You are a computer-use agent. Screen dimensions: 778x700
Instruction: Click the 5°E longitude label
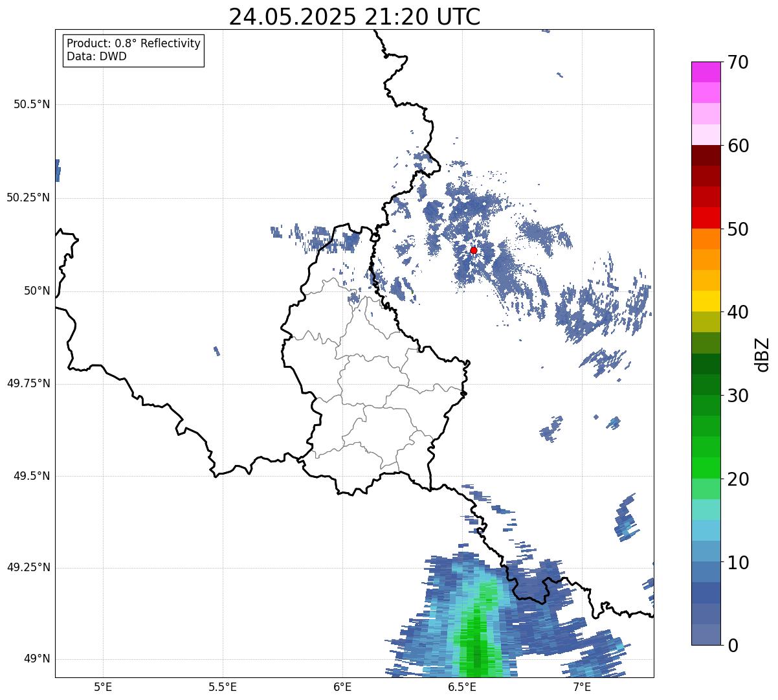(103, 686)
